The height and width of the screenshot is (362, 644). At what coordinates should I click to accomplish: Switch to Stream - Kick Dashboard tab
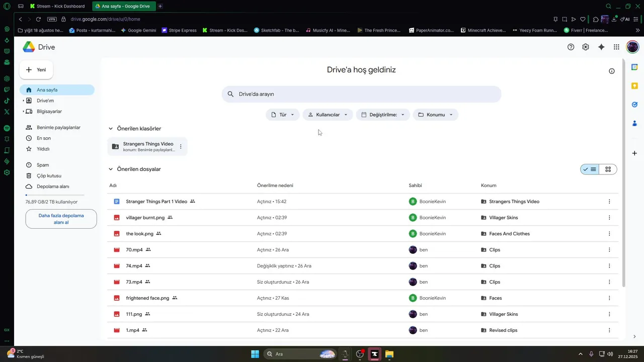coord(57,6)
